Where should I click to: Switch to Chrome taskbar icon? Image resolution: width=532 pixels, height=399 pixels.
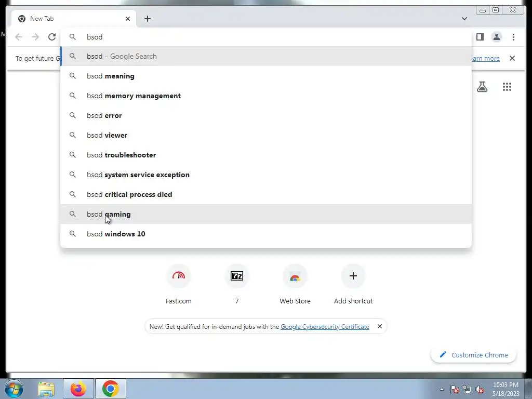[x=111, y=389]
